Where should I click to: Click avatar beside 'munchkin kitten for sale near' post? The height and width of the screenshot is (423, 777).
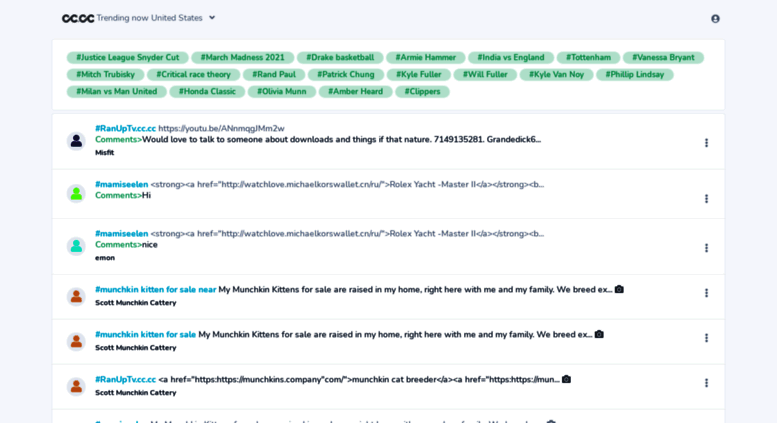[76, 297]
